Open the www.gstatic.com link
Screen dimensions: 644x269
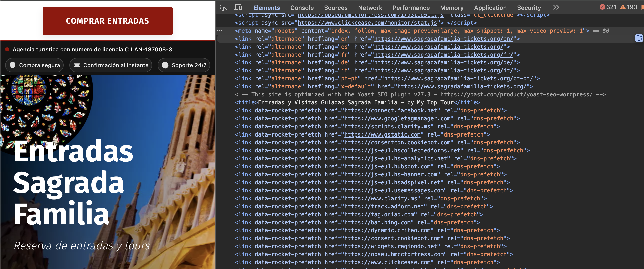point(382,134)
